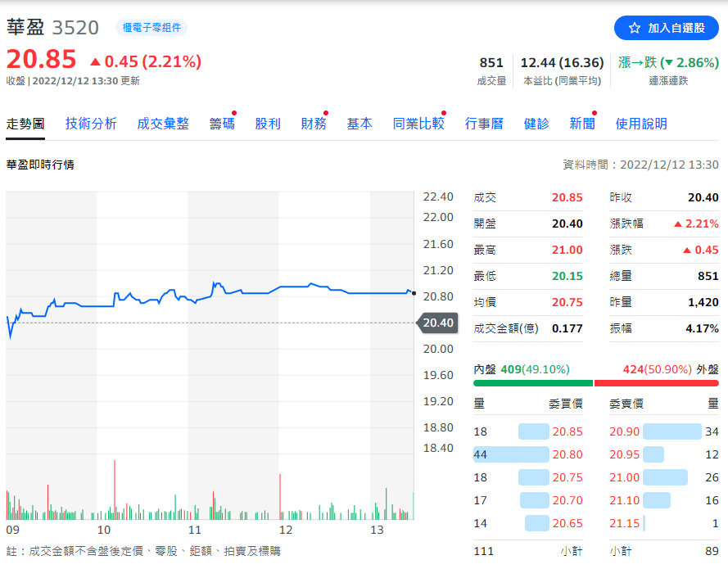Image resolution: width=728 pixels, height=569 pixels.
Task: Open the 新聞 tab
Action: click(x=582, y=124)
